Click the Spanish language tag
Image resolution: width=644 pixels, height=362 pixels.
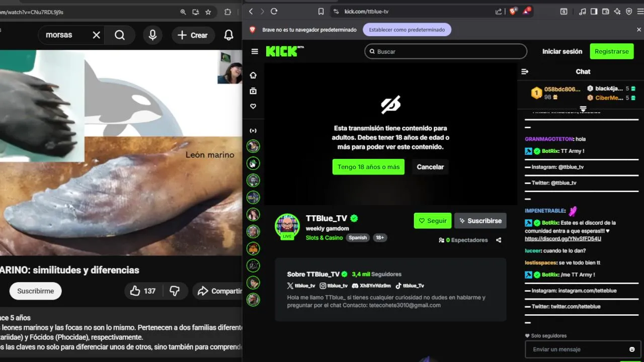point(358,238)
